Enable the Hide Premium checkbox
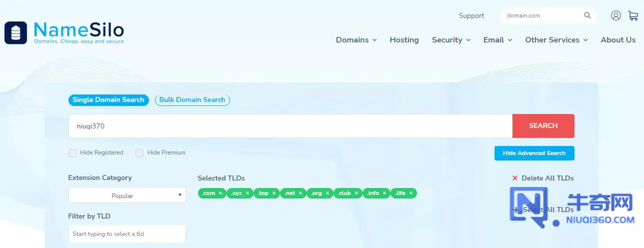The height and width of the screenshot is (248, 644). pos(139,153)
